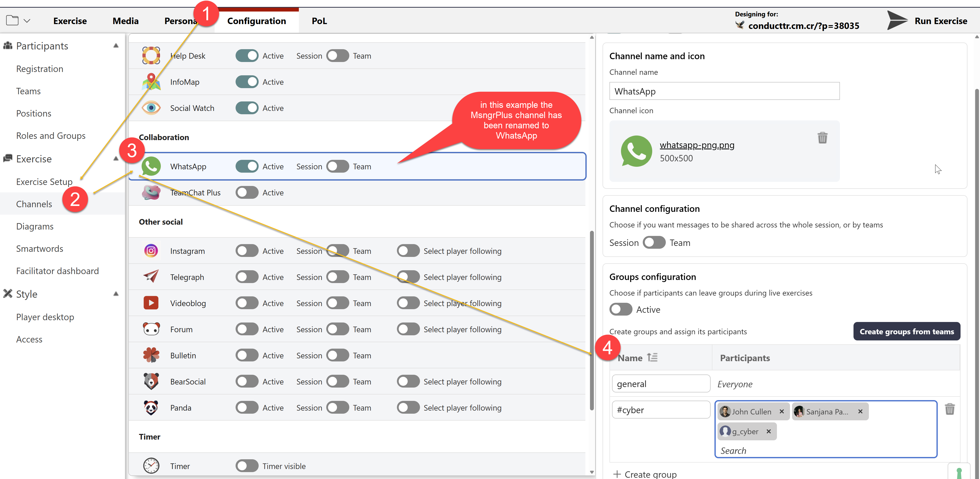Open the folder dropdown chevron
The image size is (980, 479).
[27, 21]
